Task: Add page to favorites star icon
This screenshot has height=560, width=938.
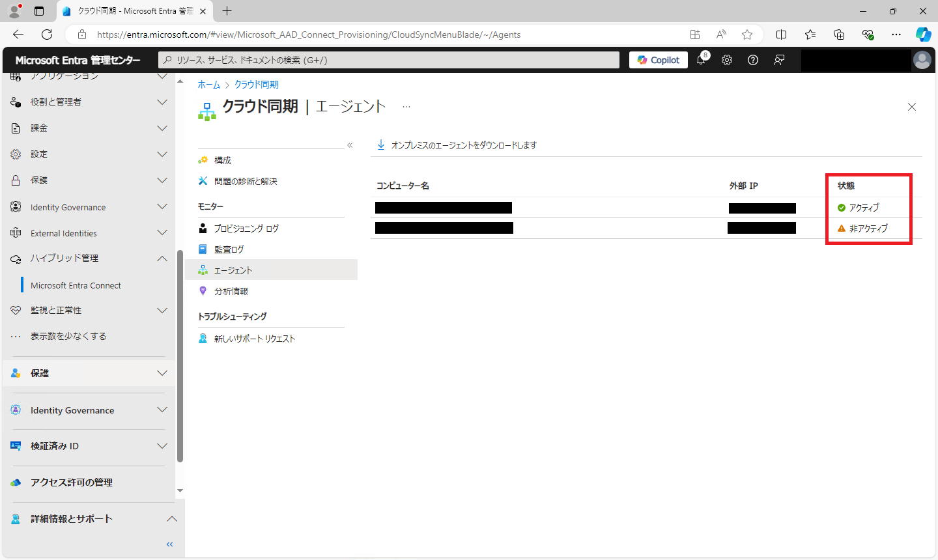Action: [747, 35]
